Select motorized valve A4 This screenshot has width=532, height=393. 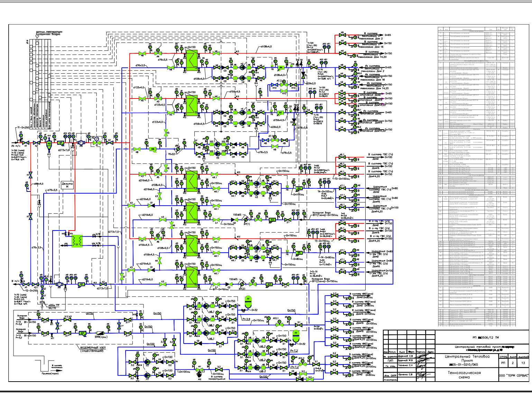pos(158,54)
